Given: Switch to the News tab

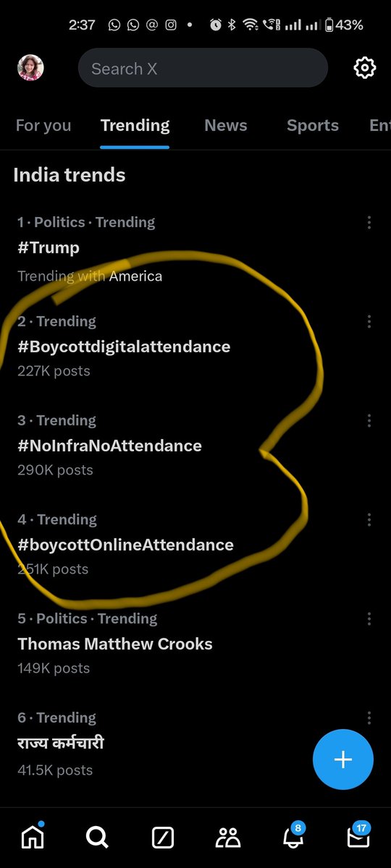Looking at the screenshot, I should click(226, 126).
